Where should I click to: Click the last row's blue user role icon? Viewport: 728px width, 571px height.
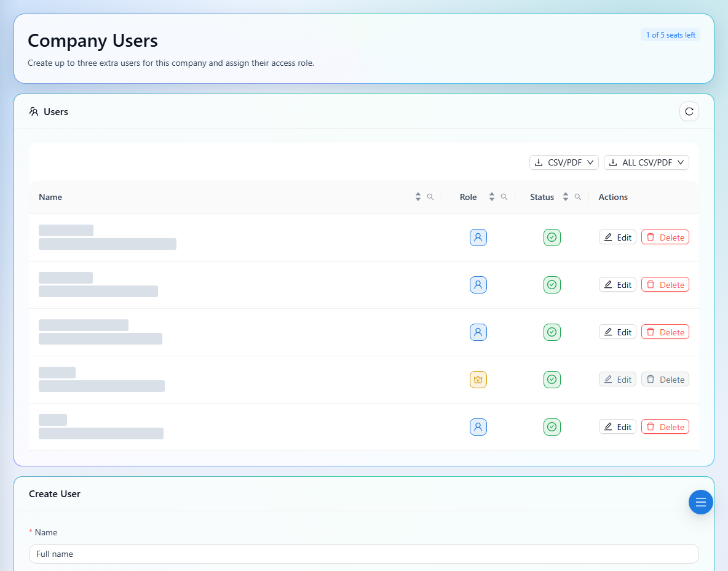478,427
